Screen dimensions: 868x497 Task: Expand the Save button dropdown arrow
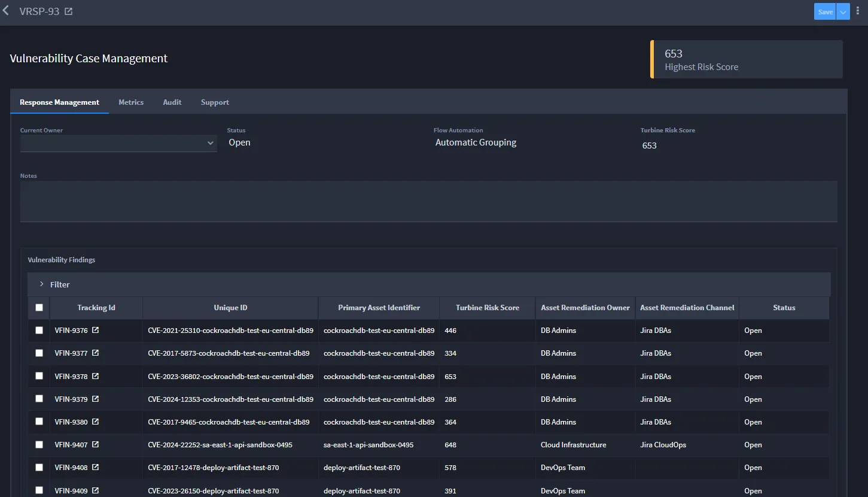tap(843, 12)
